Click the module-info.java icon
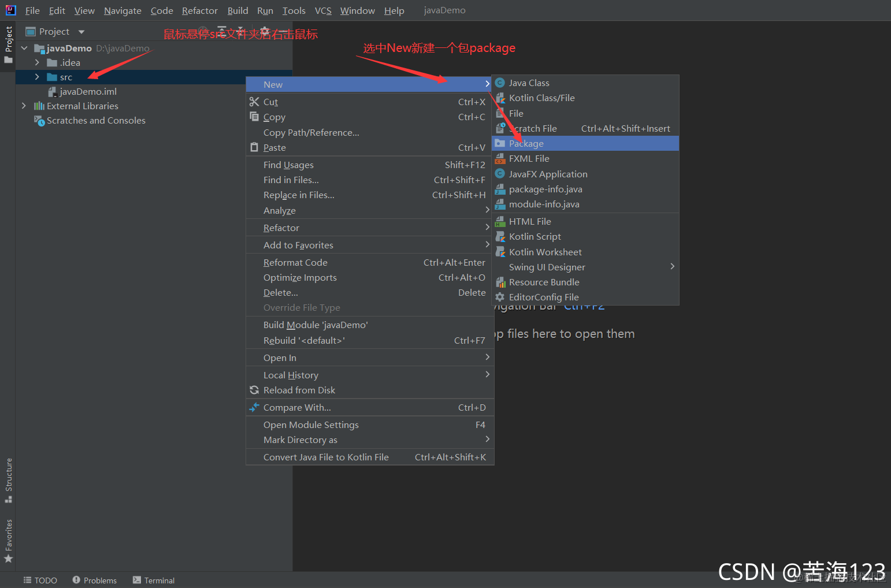 point(500,204)
